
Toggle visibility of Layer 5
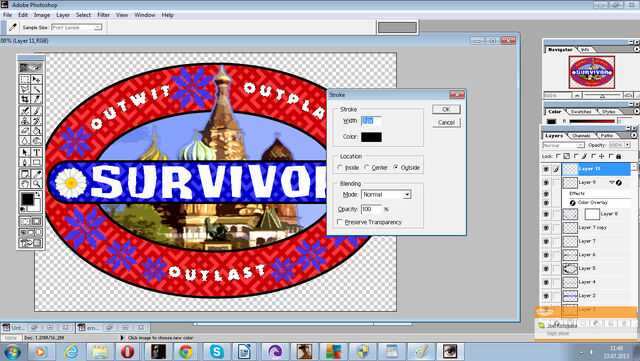pos(546,268)
